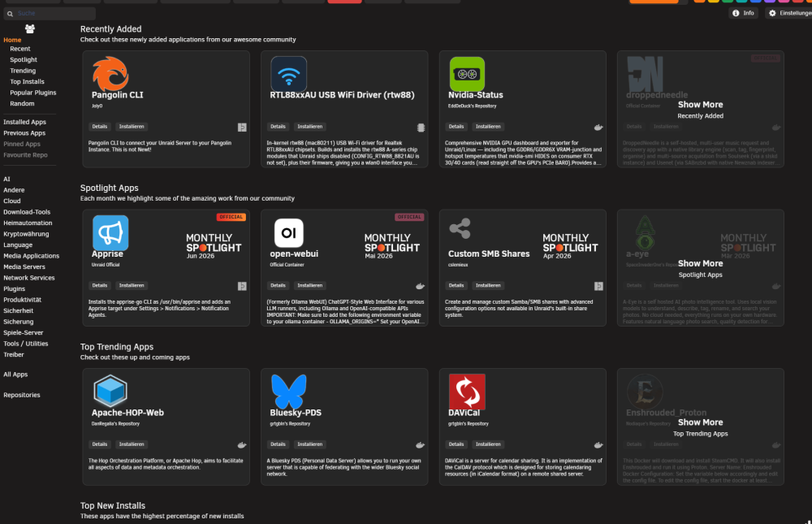
Task: Click the docker icon on Nvidia-Status card
Action: [598, 127]
